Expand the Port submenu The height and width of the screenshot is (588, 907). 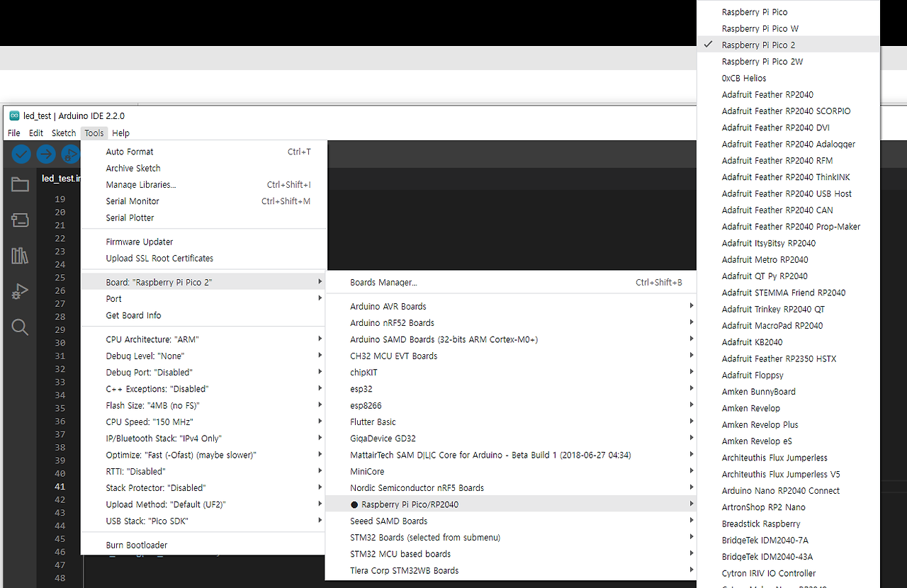point(204,298)
